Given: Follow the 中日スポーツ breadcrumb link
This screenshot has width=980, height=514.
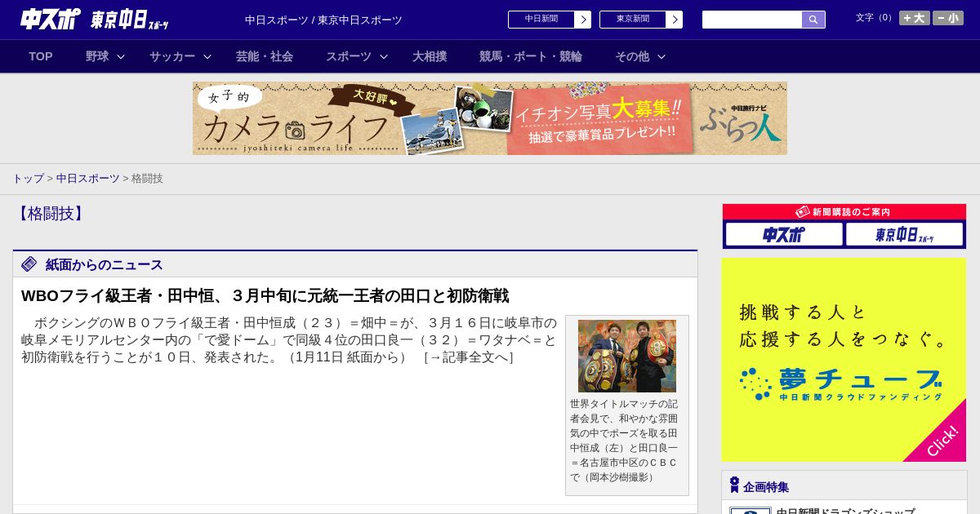Looking at the screenshot, I should (x=88, y=178).
